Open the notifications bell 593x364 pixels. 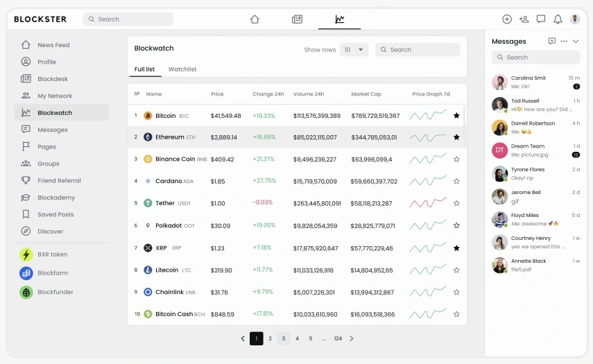tap(558, 19)
